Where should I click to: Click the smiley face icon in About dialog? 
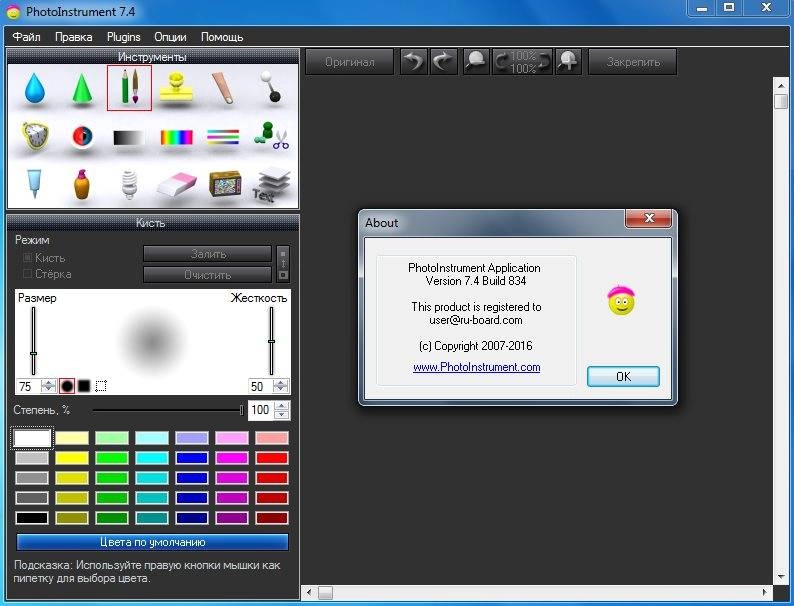point(621,301)
